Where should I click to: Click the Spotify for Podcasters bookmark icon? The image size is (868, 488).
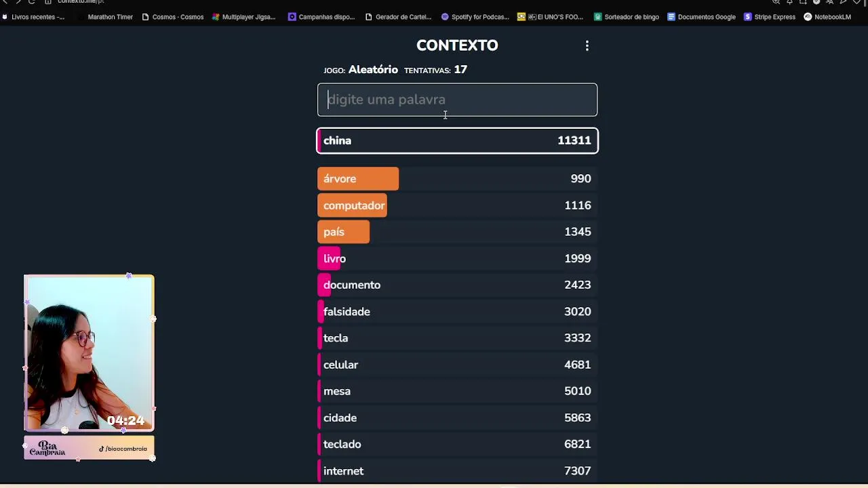(x=445, y=17)
